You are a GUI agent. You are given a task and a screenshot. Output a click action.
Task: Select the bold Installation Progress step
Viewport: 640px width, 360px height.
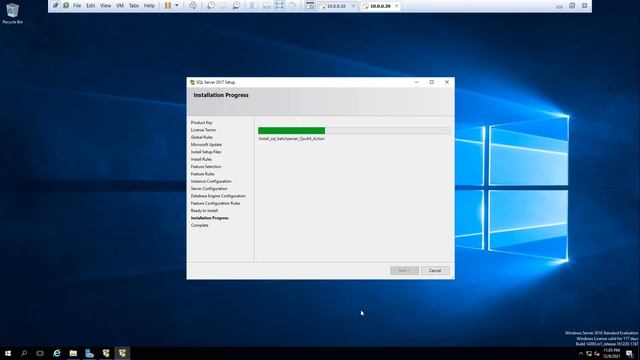pyautogui.click(x=209, y=218)
